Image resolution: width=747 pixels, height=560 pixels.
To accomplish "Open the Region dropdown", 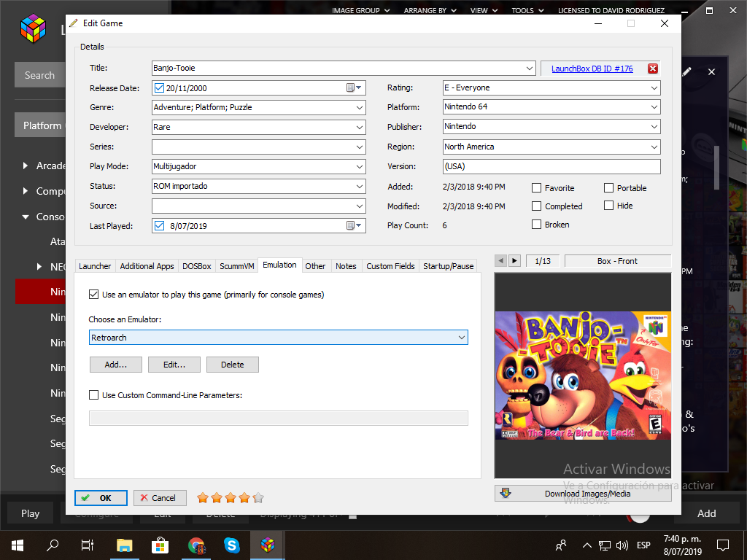I will tap(654, 147).
